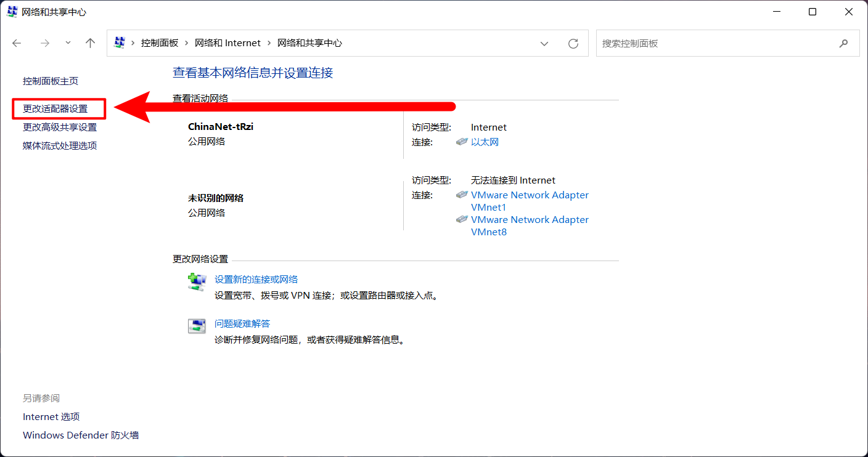Expand chevron after 控制面板 breadcrumb
Image resolution: width=868 pixels, height=457 pixels.
point(187,43)
